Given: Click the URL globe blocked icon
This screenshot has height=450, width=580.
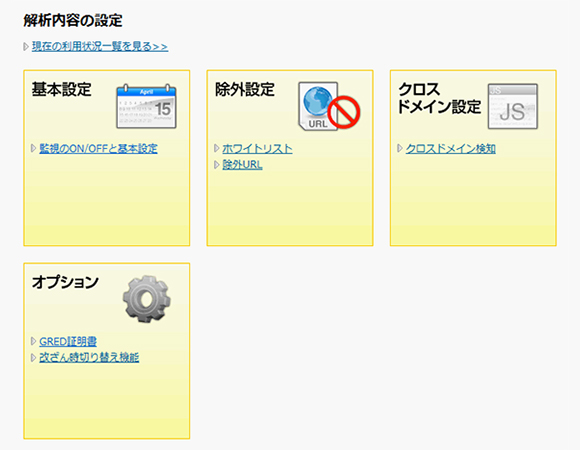Looking at the screenshot, I should pos(329,106).
